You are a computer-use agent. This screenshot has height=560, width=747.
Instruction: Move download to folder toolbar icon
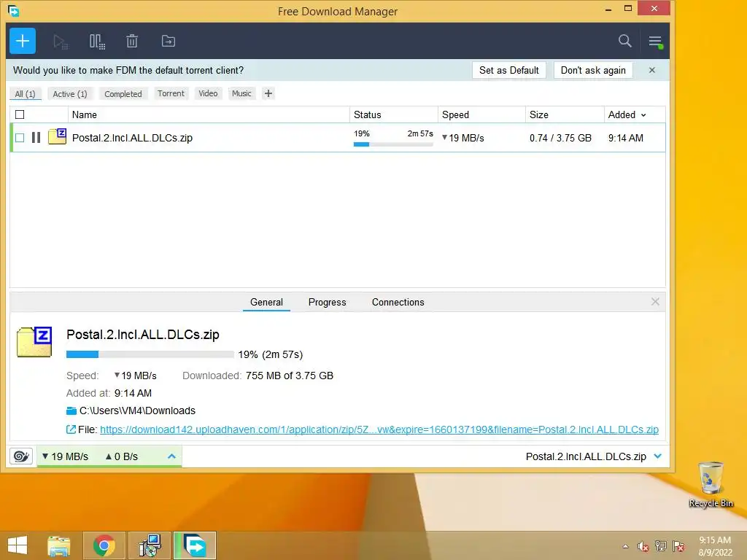tap(169, 42)
